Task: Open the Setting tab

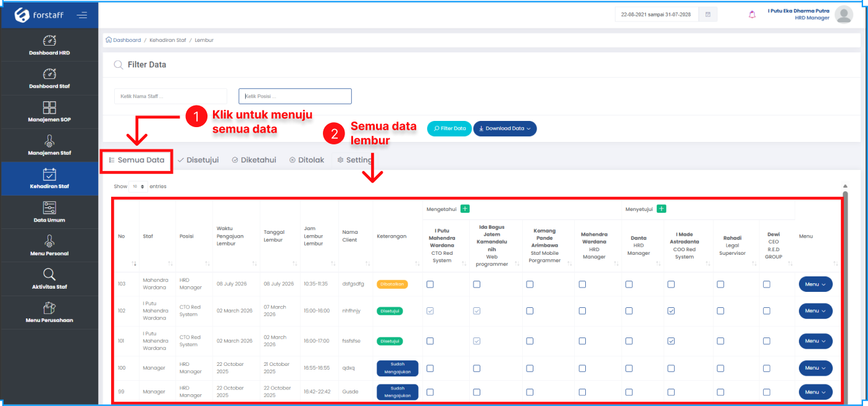Action: pyautogui.click(x=355, y=160)
